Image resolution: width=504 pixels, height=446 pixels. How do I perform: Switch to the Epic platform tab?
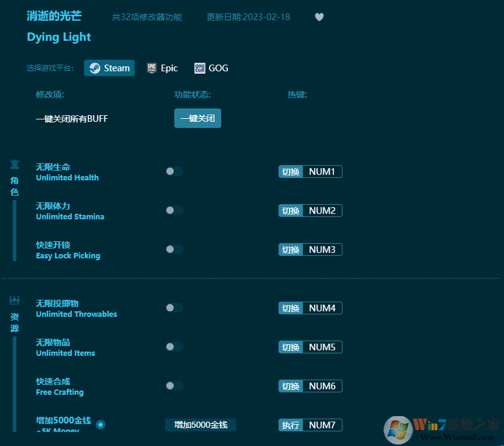(x=162, y=68)
